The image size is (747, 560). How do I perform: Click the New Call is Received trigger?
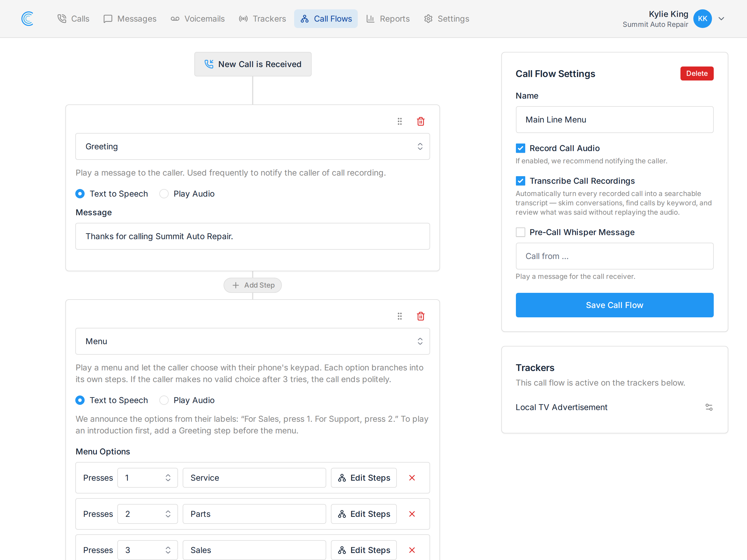point(253,64)
